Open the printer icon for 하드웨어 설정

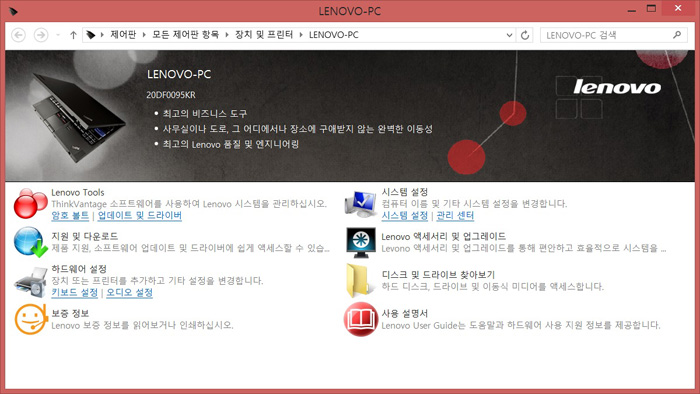coord(30,282)
